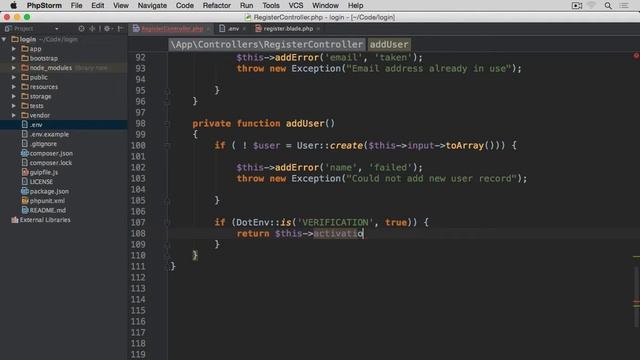The height and width of the screenshot is (360, 640).
Task: Click 'addUser' function name on line 98
Action: [305, 123]
